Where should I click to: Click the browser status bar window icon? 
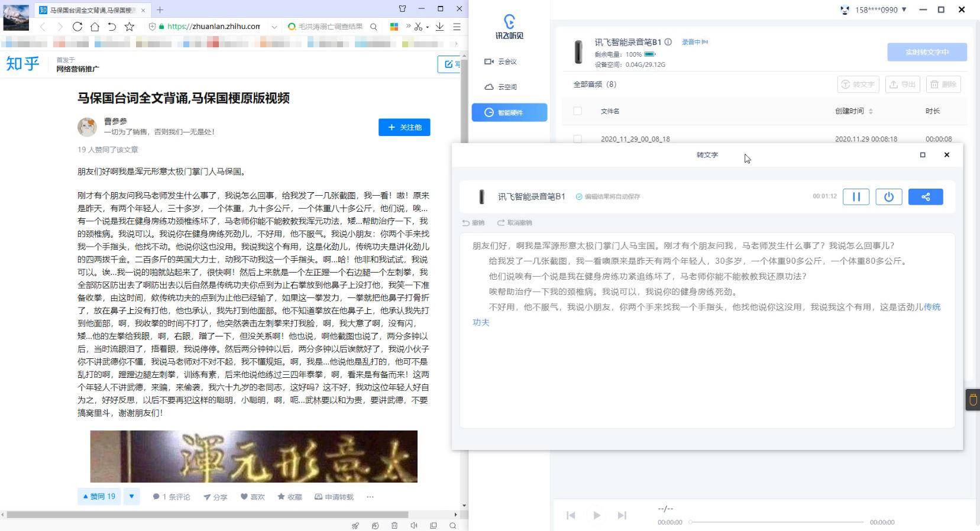[x=434, y=526]
